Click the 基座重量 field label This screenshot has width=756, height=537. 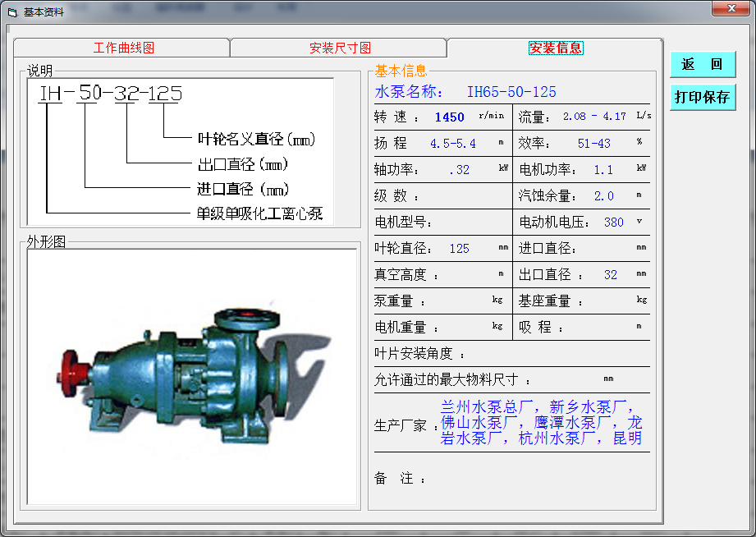tap(550, 301)
